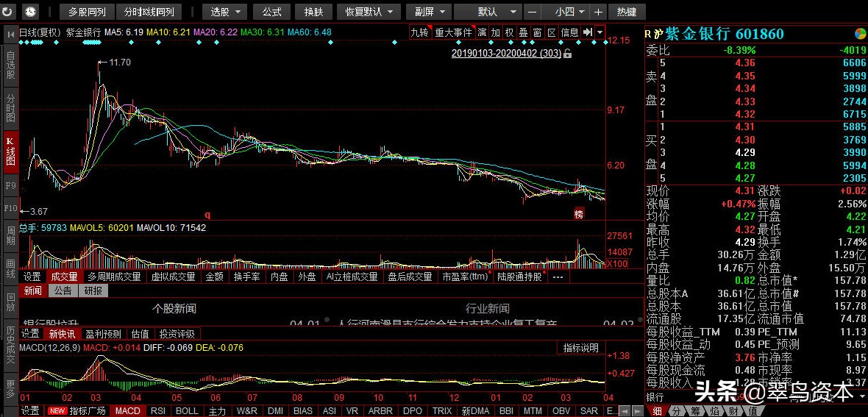Open 指标说明 button in MACD panel

(580, 348)
